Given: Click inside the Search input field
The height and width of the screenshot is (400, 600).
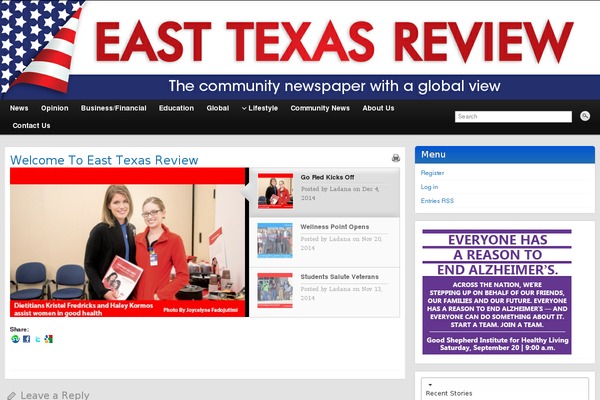Looking at the screenshot, I should point(513,116).
